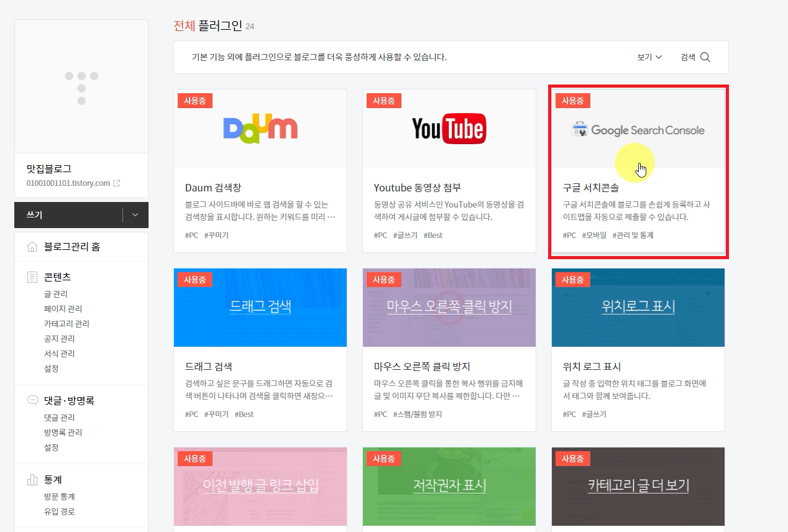Screen dimensions: 788x532
Task: Click the 위치 로그 표시 plugin title
Action: click(592, 367)
